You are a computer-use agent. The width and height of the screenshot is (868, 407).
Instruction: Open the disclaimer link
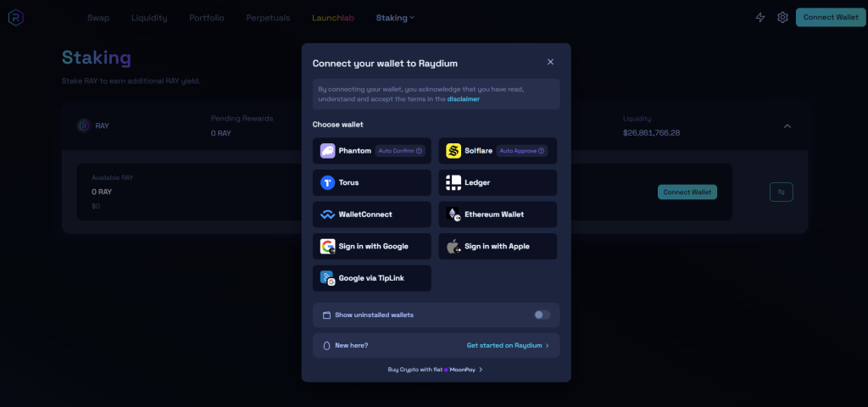[464, 99]
